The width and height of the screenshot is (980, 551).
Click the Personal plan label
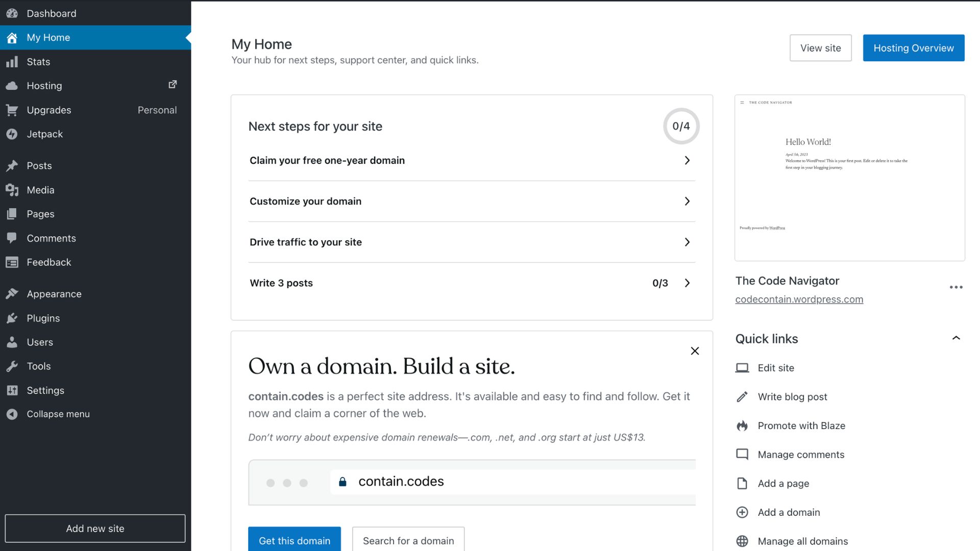pyautogui.click(x=157, y=110)
